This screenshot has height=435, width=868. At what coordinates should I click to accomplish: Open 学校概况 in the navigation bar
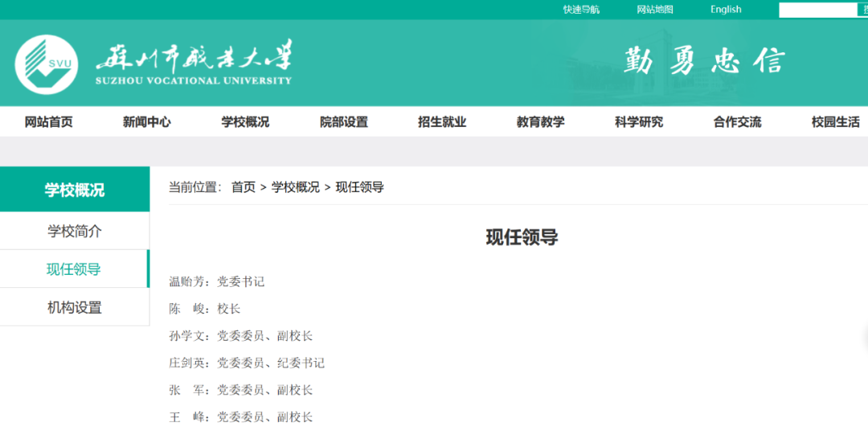tap(245, 122)
